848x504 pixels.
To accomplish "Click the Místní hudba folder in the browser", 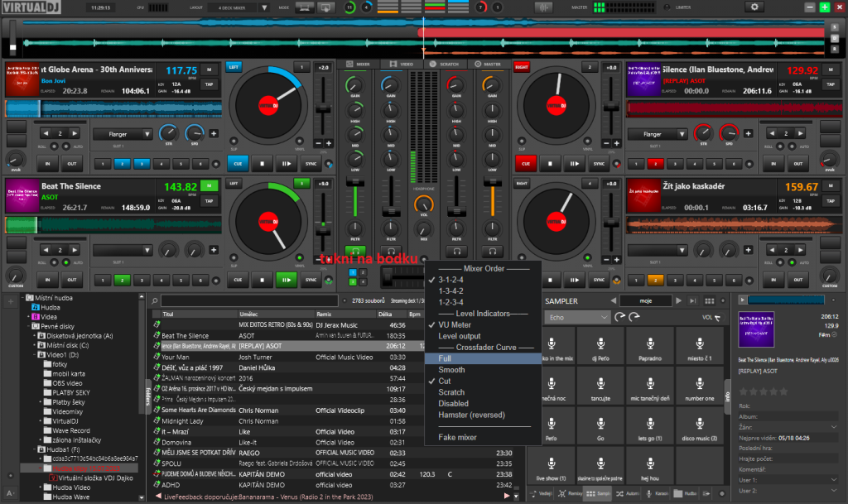I will pos(54,296).
